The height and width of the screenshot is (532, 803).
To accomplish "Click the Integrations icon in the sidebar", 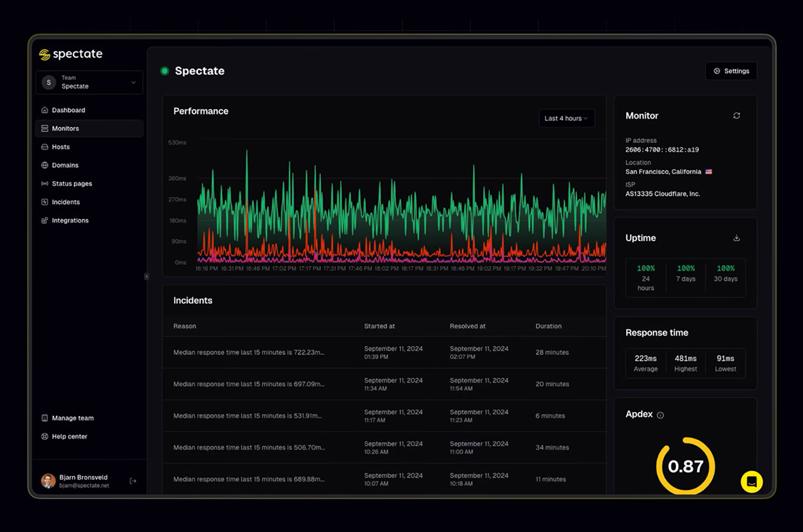I will click(x=44, y=220).
